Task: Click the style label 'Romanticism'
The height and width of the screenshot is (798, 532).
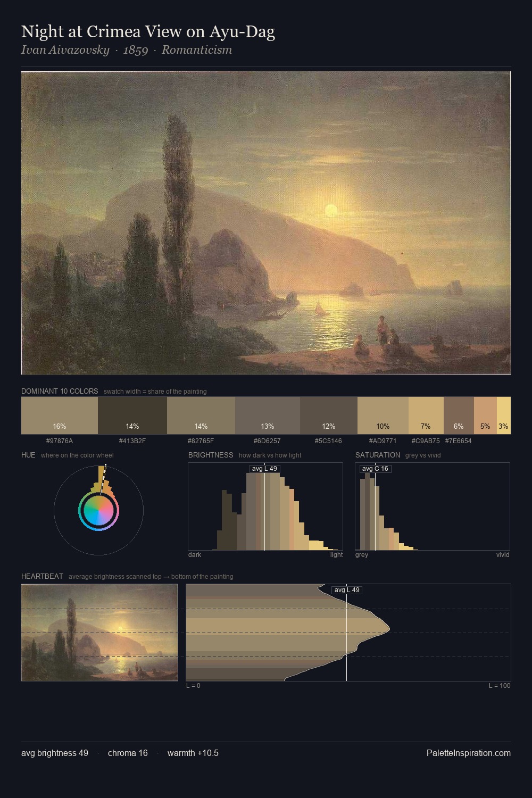Action: [197, 50]
